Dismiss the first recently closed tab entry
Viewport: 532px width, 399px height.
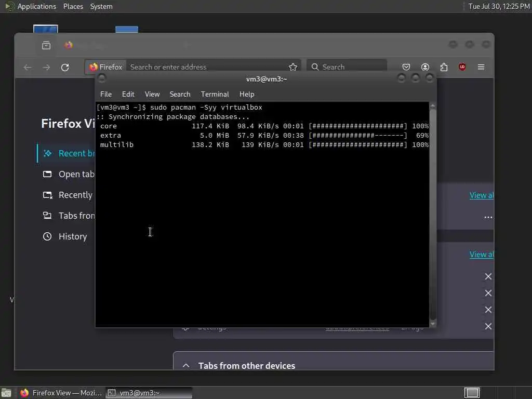click(488, 276)
